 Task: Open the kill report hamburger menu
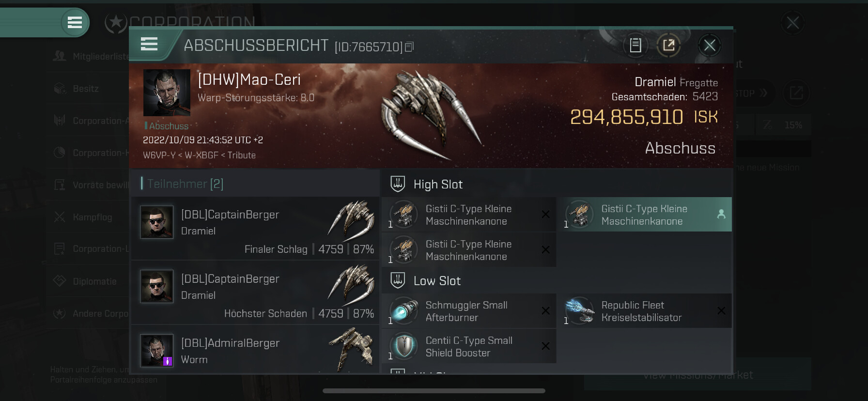[x=149, y=44]
